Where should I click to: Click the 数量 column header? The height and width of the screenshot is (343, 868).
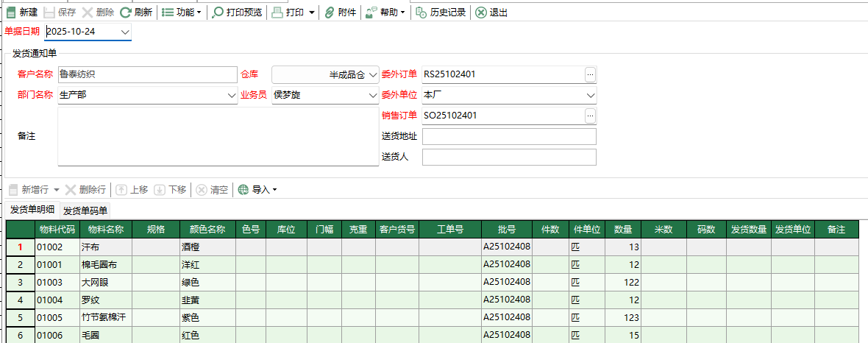[x=623, y=230]
